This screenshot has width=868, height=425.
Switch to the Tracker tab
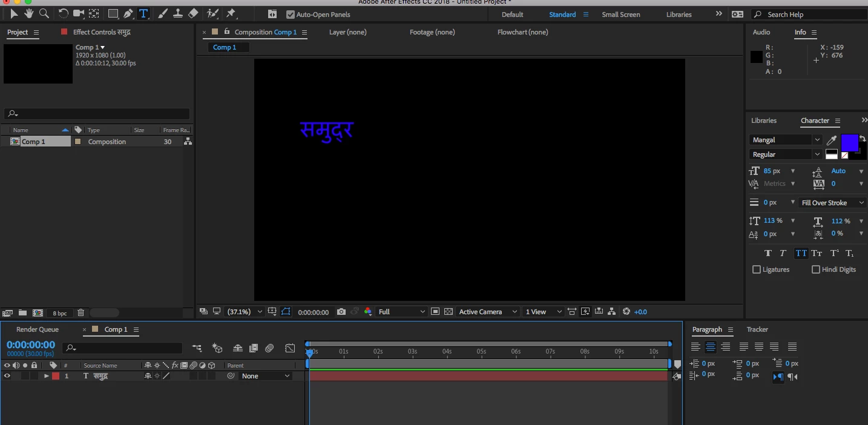(757, 329)
